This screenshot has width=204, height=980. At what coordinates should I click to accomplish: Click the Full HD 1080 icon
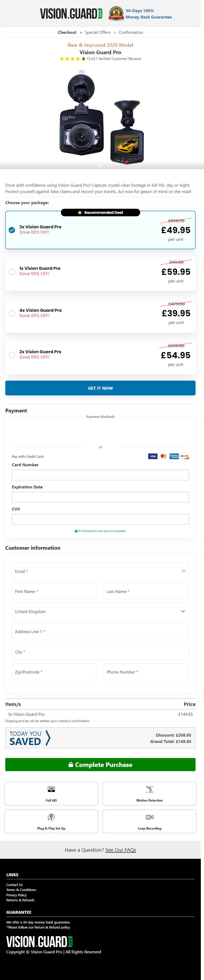[x=51, y=789]
